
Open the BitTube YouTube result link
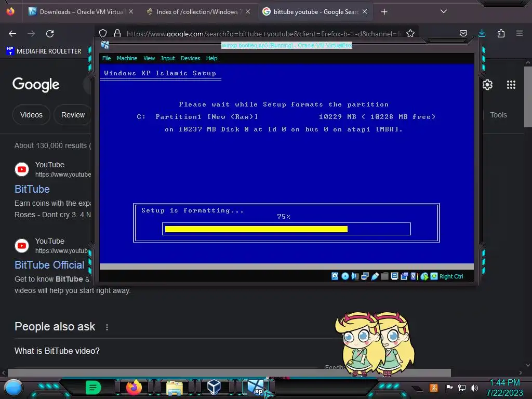pos(32,189)
